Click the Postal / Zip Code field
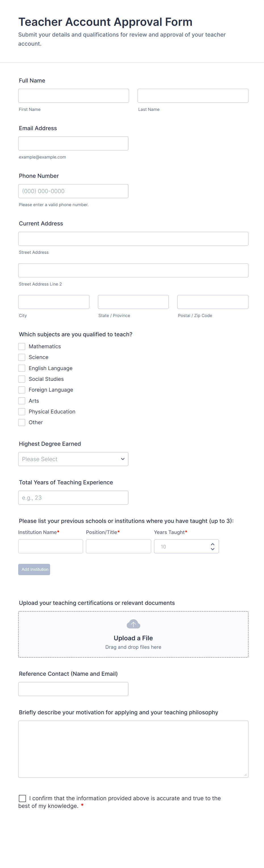Screen dimensions: 264x868 (213, 302)
